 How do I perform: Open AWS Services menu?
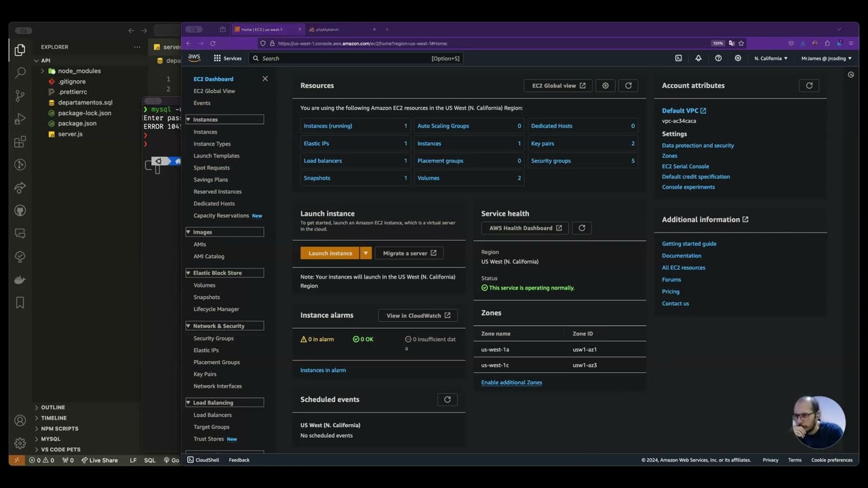[227, 58]
